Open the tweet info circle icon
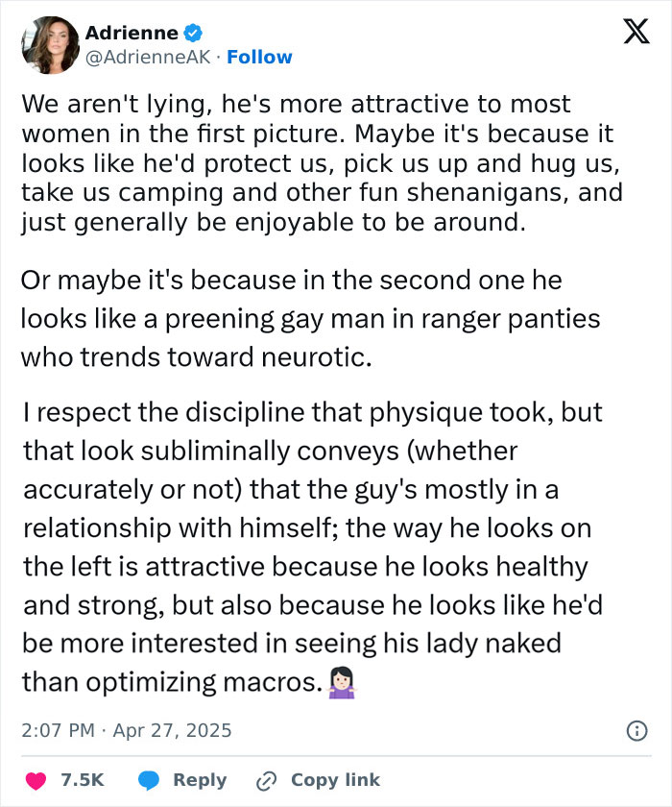 [x=636, y=731]
